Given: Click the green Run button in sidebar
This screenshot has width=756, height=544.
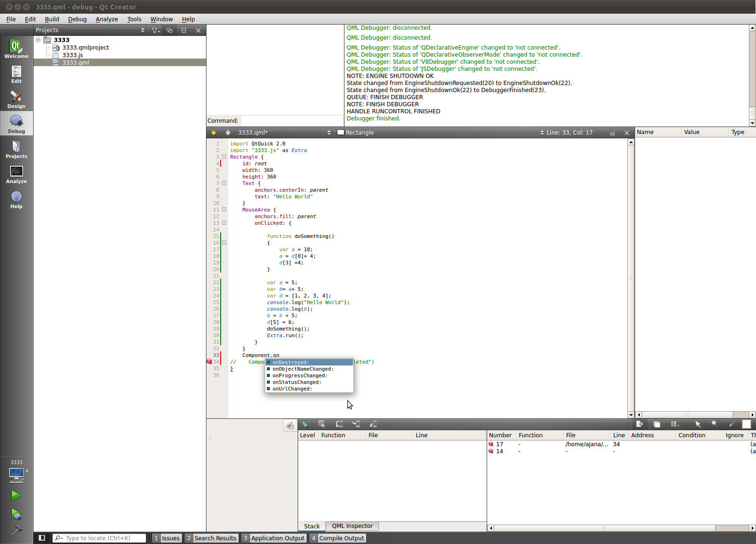Looking at the screenshot, I should coord(16,495).
